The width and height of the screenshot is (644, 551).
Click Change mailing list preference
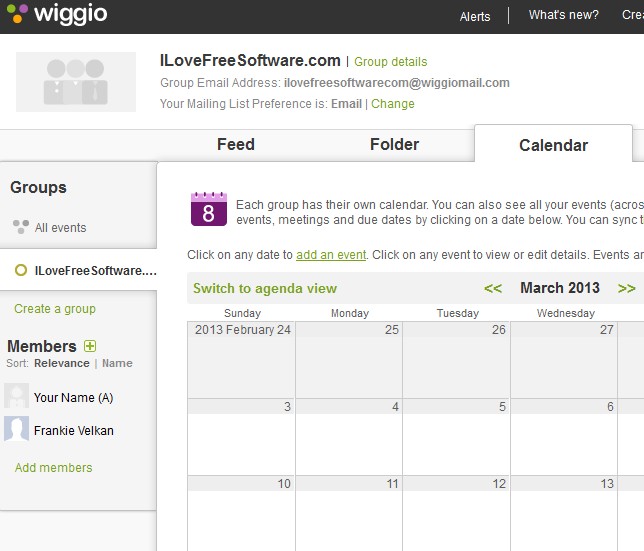393,104
